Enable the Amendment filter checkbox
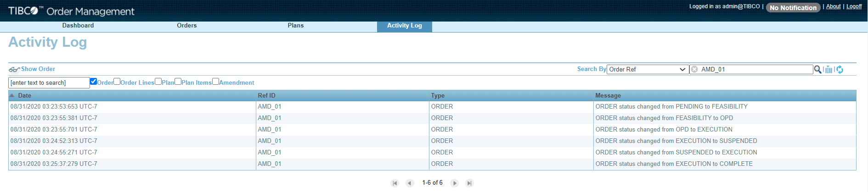Image resolution: width=868 pixels, height=192 pixels. pyautogui.click(x=215, y=82)
